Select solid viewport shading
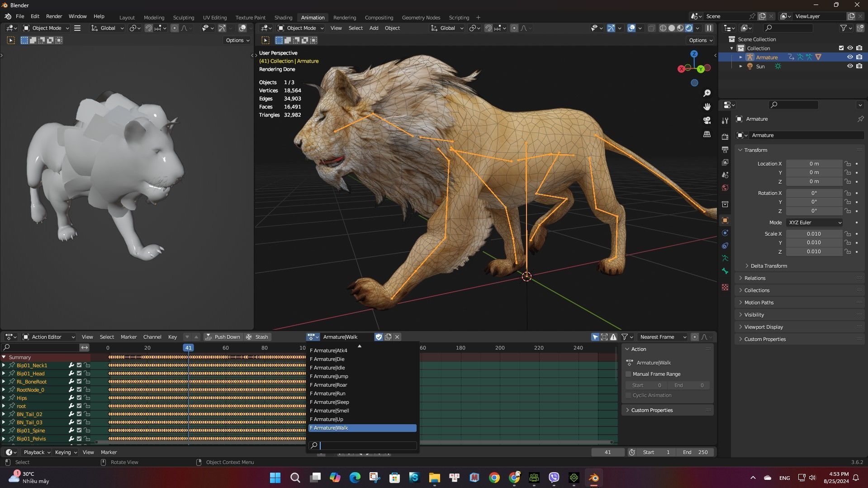The width and height of the screenshot is (868, 488). point(672,28)
